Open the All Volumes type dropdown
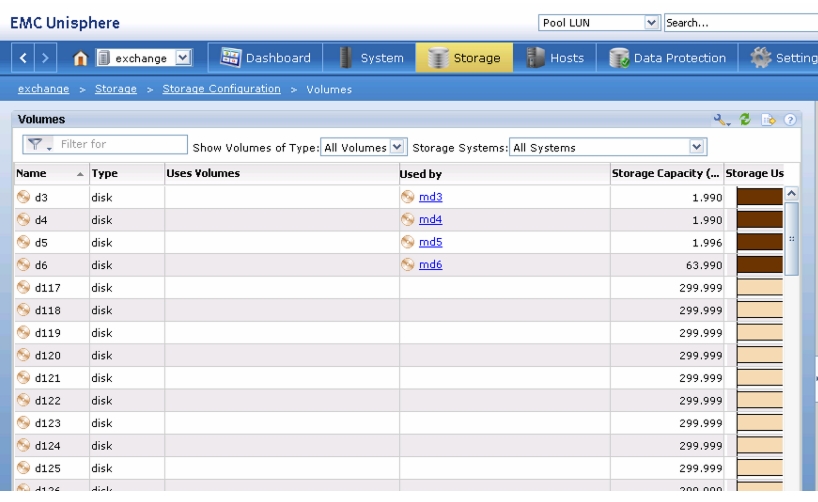 coord(363,148)
